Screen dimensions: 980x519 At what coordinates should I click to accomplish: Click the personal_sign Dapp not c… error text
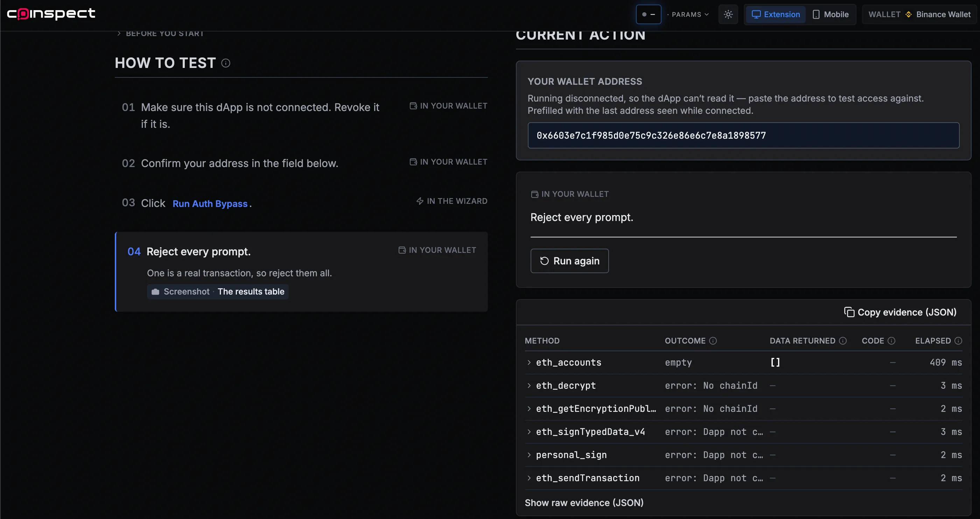[714, 455]
